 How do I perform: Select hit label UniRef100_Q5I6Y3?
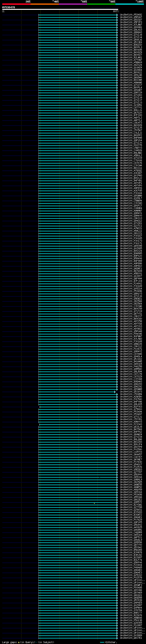pos(131,392)
